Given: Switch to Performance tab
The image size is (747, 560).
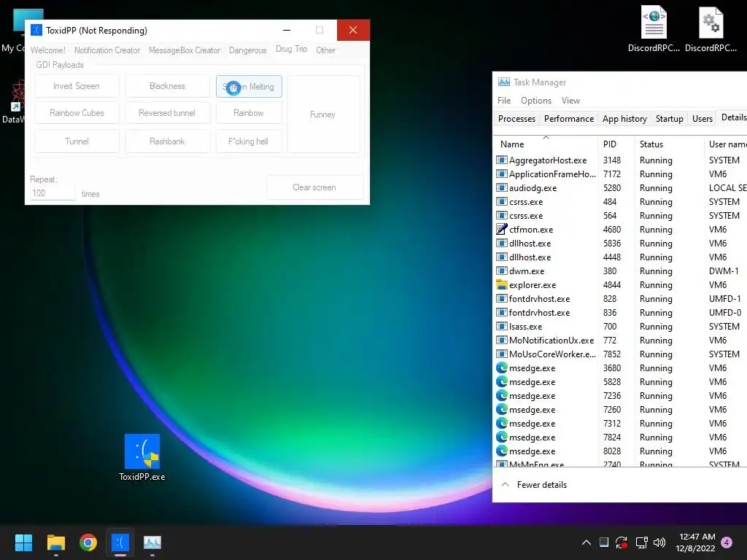Looking at the screenshot, I should (569, 119).
